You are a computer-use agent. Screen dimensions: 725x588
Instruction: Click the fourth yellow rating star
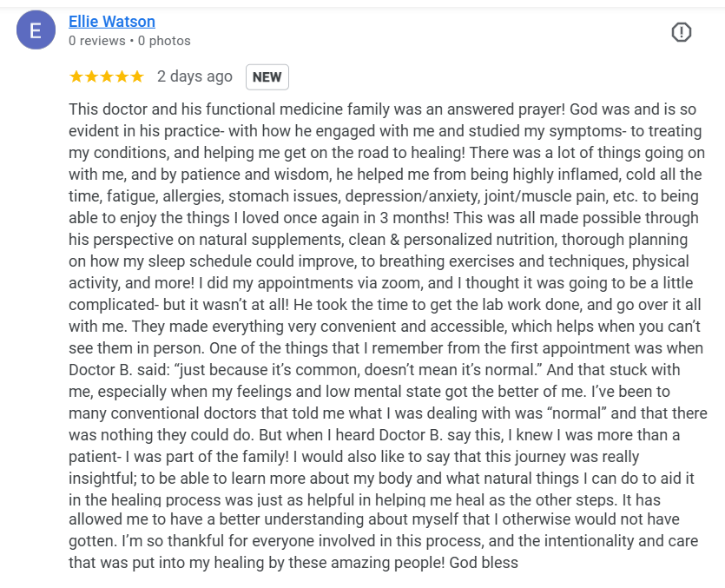(122, 76)
